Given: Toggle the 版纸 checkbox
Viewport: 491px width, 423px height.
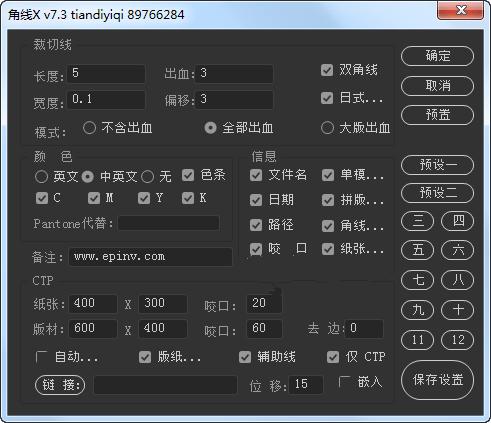Looking at the screenshot, I should click(145, 357).
